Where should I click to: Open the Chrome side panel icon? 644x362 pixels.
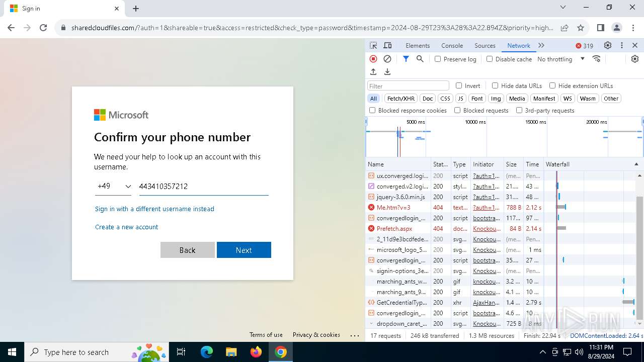pyautogui.click(x=601, y=28)
